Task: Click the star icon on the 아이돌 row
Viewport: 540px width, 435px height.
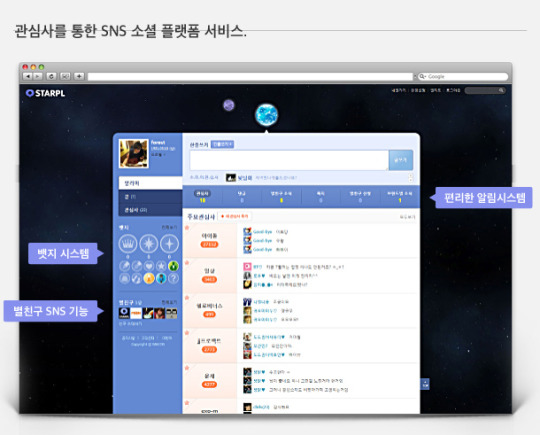Action: point(187,227)
